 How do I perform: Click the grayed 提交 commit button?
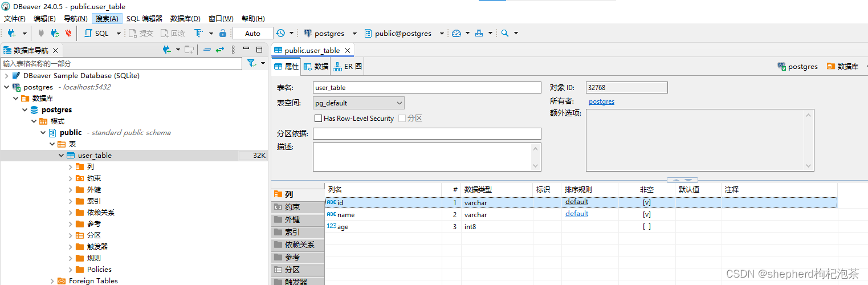tap(141, 34)
